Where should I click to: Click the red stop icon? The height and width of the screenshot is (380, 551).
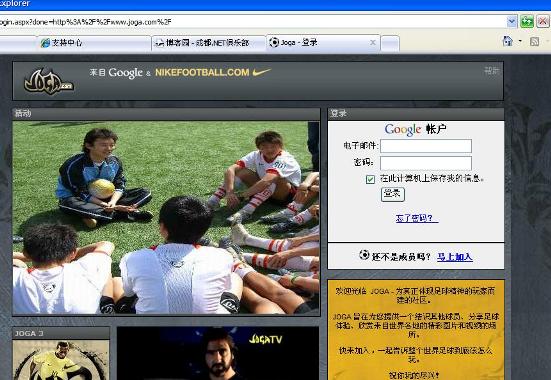(543, 22)
